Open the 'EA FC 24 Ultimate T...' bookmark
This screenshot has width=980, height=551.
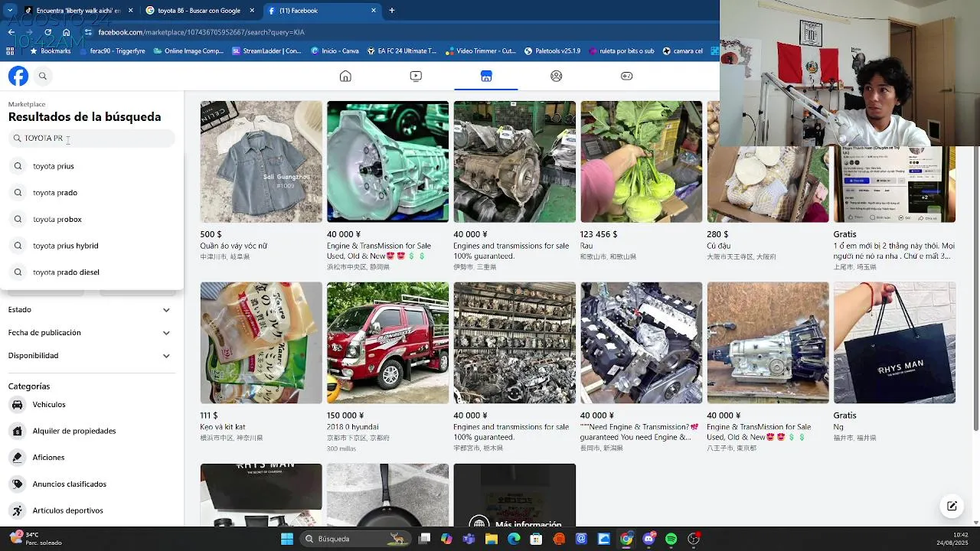(402, 51)
